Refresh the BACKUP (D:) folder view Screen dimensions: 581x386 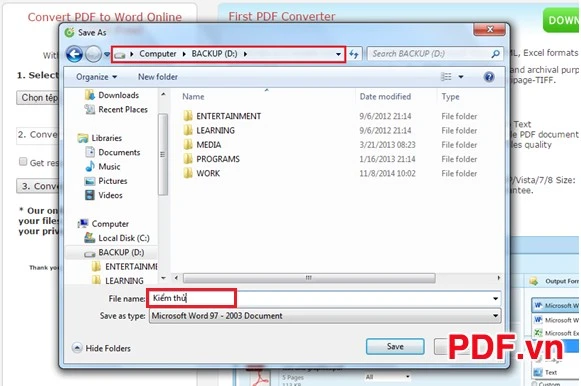coord(354,54)
